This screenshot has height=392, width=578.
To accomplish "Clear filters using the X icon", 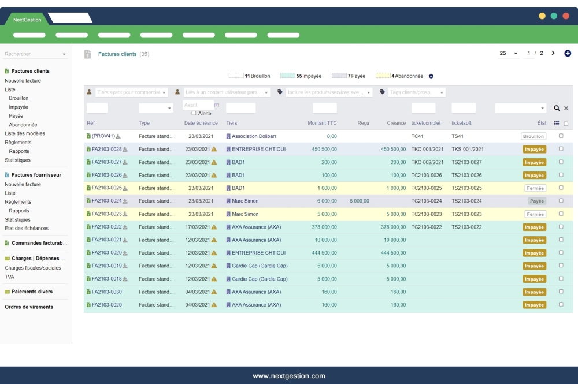I will click(x=566, y=109).
